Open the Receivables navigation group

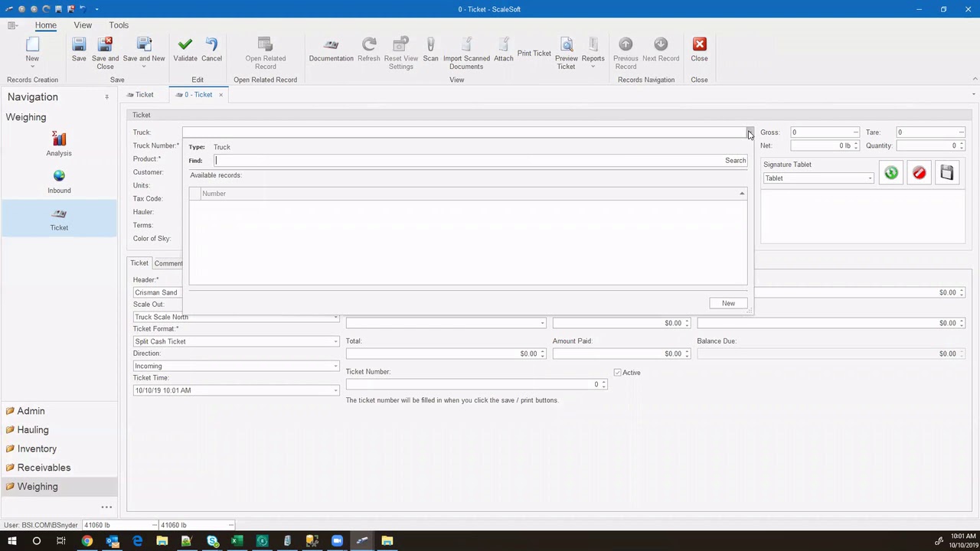click(44, 468)
